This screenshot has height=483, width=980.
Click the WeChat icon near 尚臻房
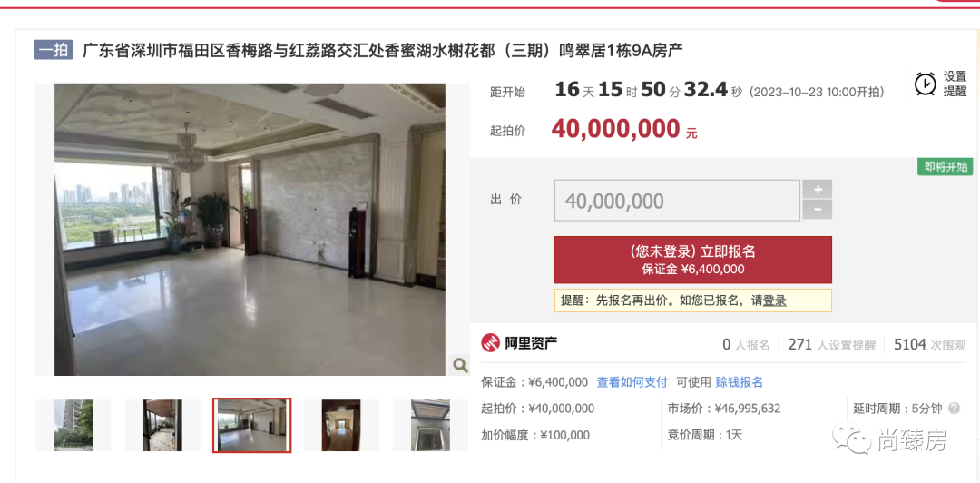(x=852, y=439)
